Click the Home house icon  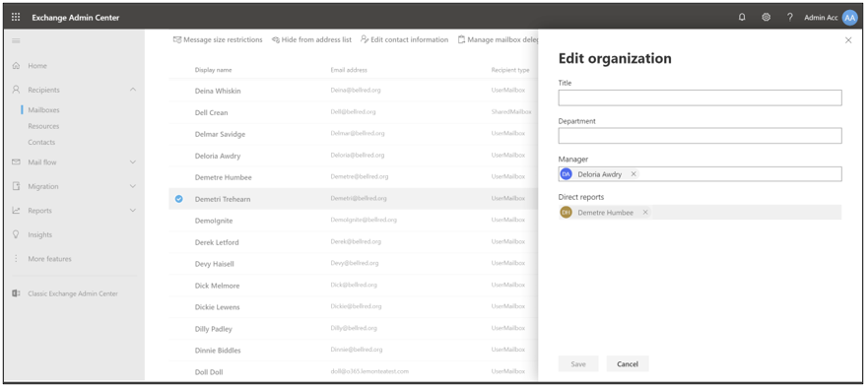coord(16,66)
